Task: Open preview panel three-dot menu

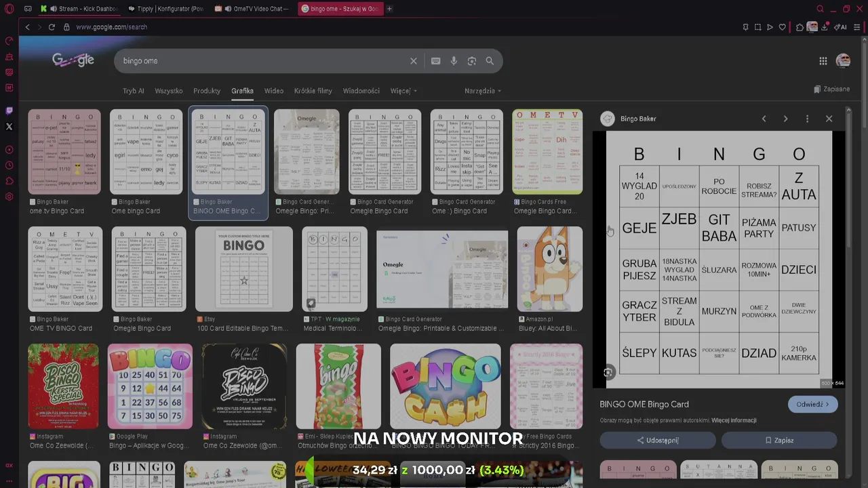Action: (807, 119)
